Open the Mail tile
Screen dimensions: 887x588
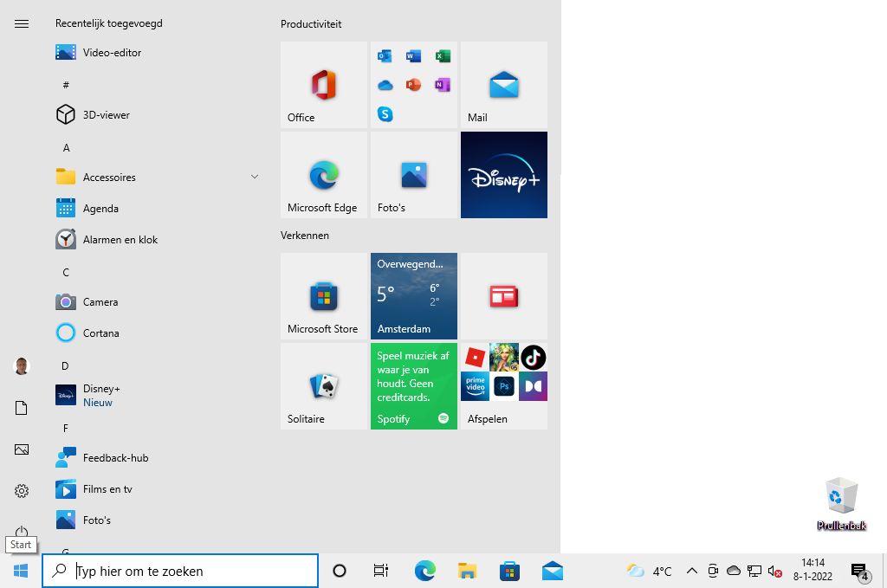[504, 85]
